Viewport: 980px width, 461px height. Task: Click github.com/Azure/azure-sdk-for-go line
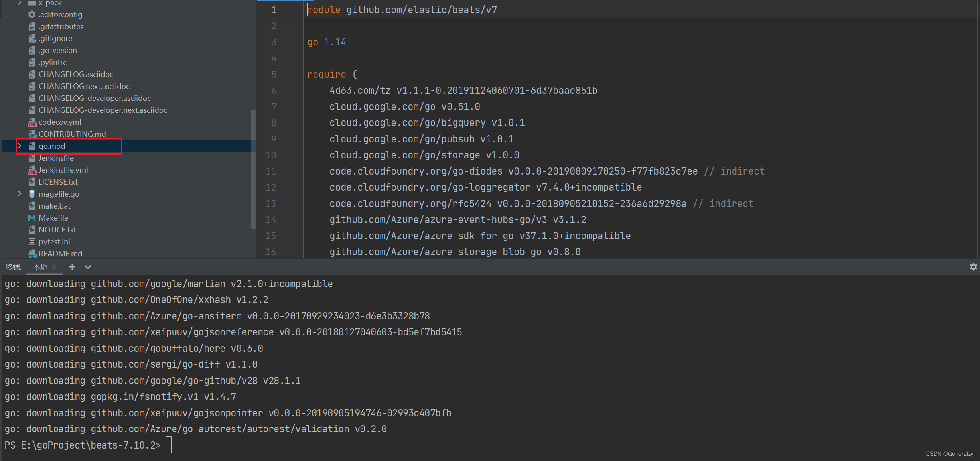[480, 236]
